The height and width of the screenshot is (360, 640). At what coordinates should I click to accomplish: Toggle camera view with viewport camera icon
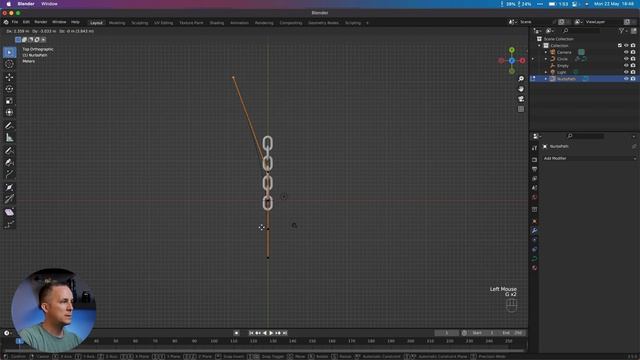pos(521,99)
